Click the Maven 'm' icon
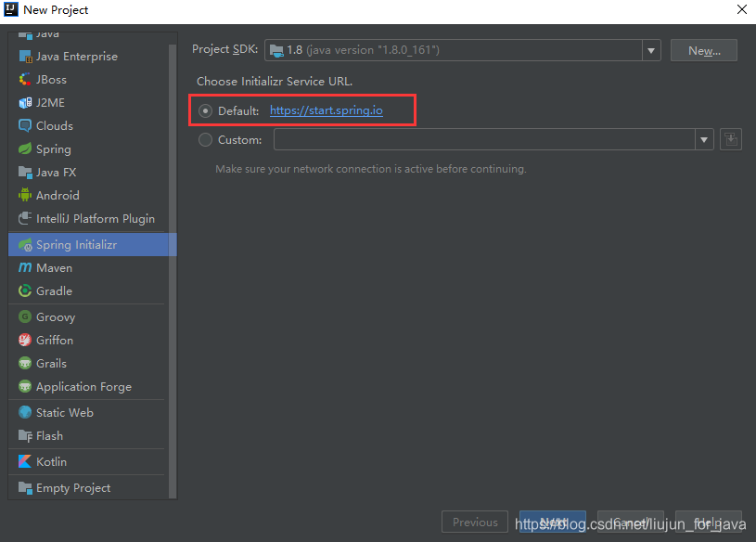 pos(25,267)
